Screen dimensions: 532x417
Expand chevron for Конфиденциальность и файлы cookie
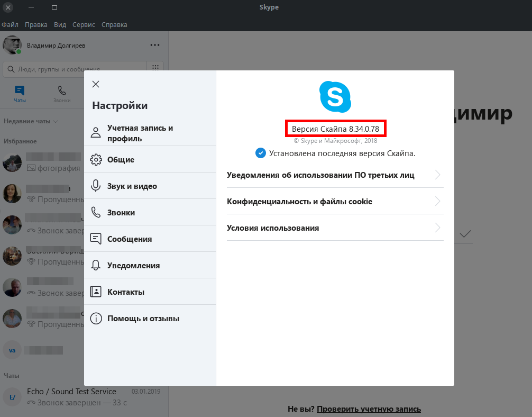(x=438, y=202)
